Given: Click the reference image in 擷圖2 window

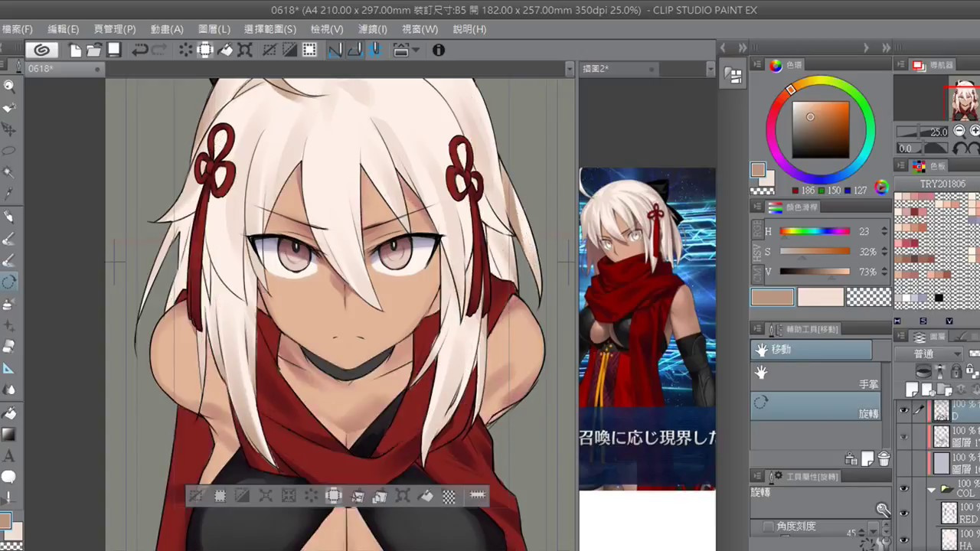Looking at the screenshot, I should point(647,329).
